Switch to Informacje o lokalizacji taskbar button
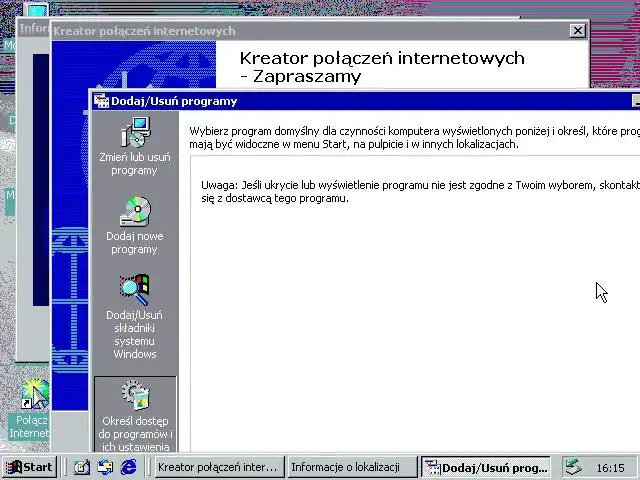The width and height of the screenshot is (640, 480). click(352, 467)
